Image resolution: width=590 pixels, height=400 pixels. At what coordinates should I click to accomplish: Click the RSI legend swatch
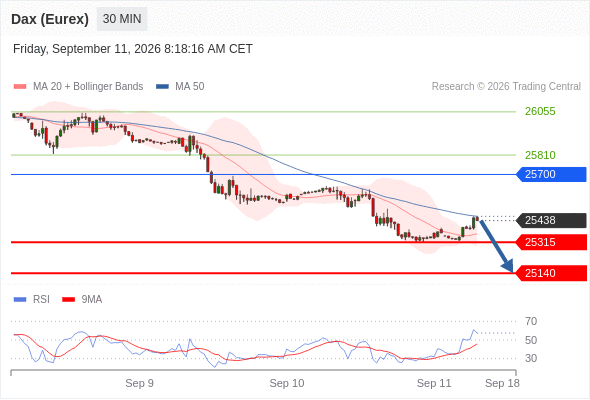point(20,300)
